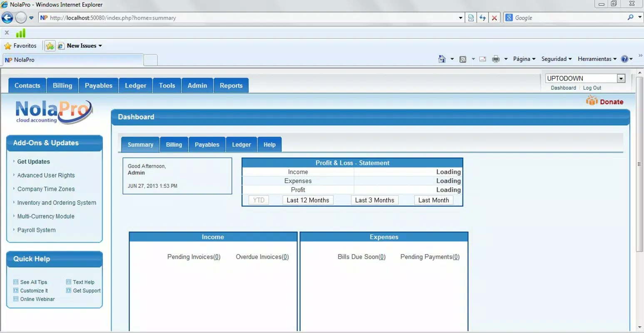
Task: Open a new blank browser tab
Action: [150, 60]
